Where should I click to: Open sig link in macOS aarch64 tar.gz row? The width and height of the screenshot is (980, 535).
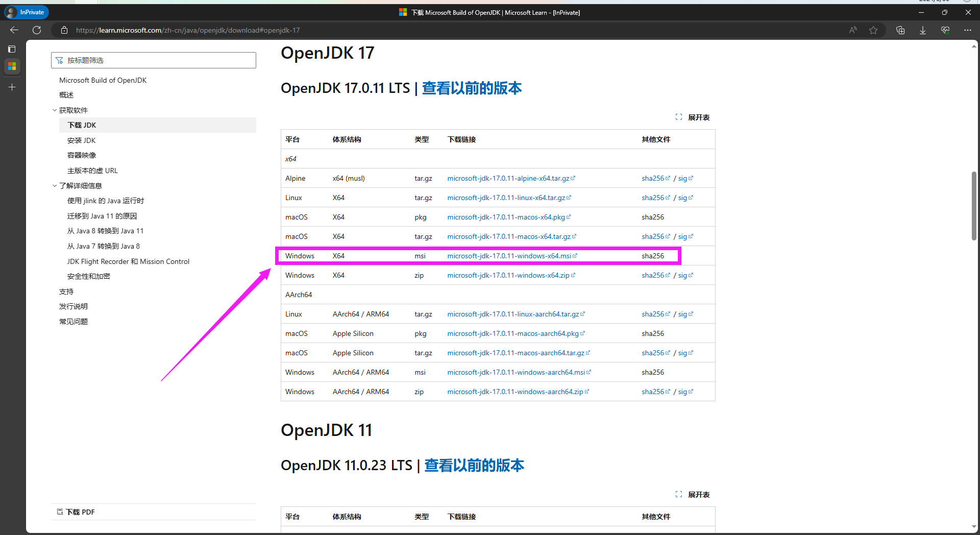(x=685, y=353)
